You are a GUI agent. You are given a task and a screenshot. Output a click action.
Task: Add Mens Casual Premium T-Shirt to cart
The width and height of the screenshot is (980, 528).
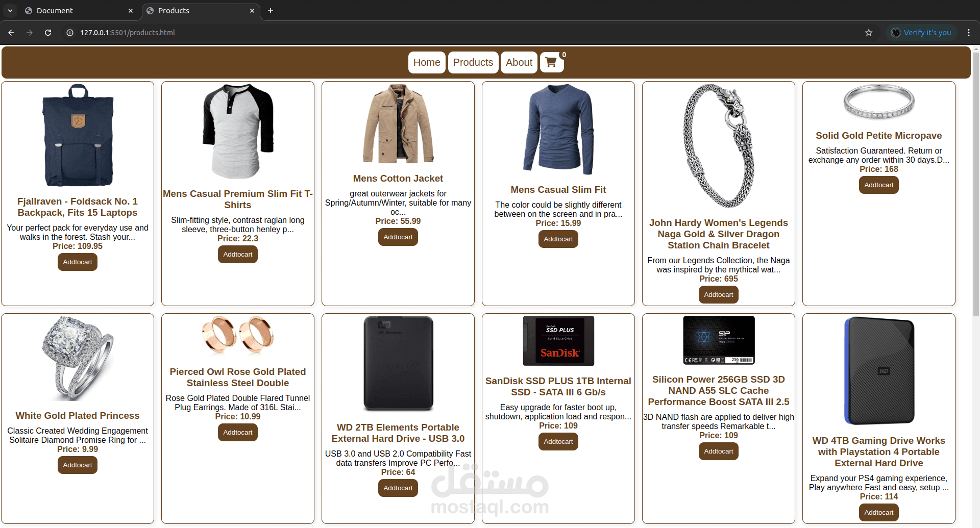pos(238,255)
